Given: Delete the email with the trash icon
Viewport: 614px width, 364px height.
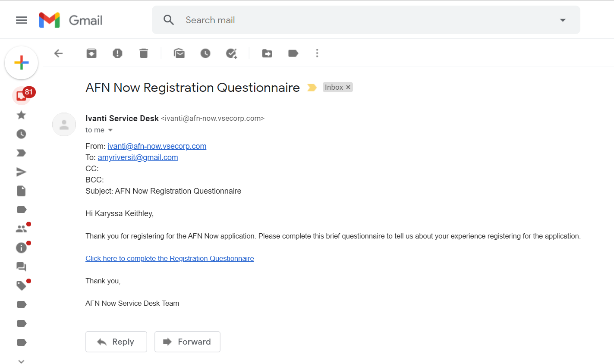Looking at the screenshot, I should point(144,53).
